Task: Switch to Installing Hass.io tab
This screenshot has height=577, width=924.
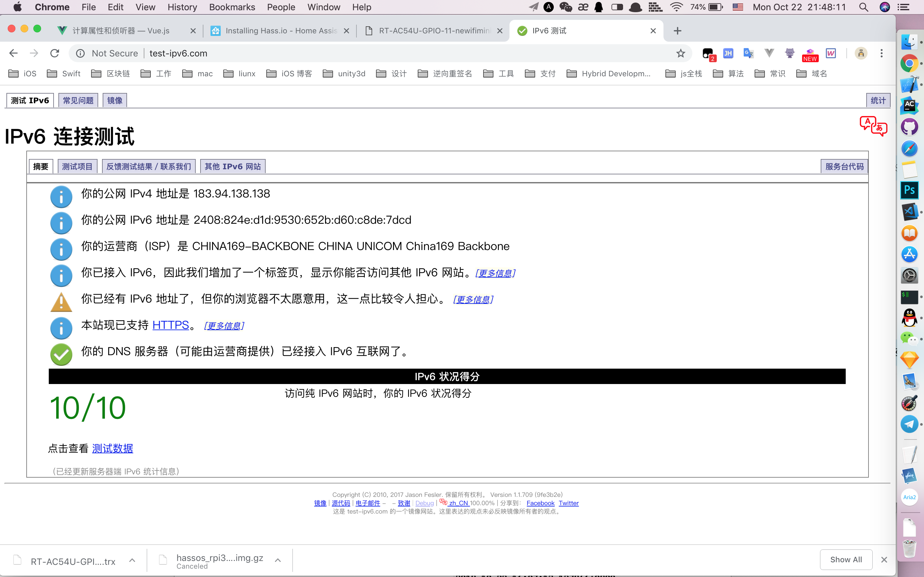Action: pos(281,31)
